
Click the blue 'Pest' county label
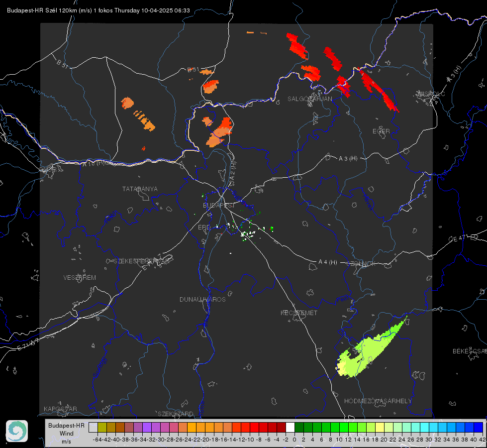pyautogui.click(x=343, y=300)
